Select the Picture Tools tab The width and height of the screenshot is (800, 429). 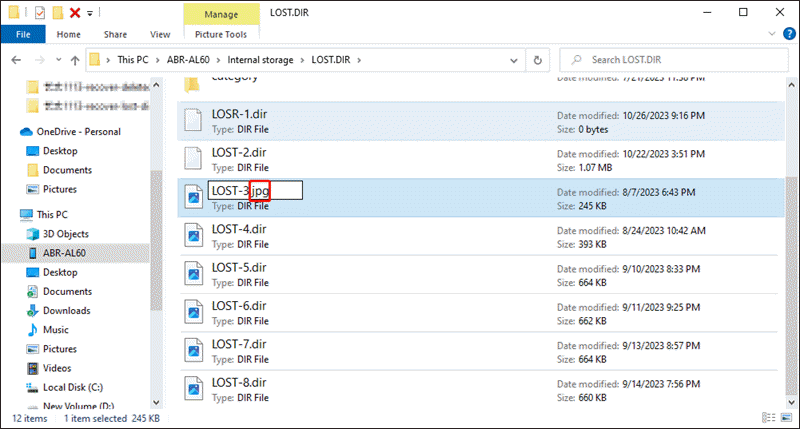(x=221, y=34)
